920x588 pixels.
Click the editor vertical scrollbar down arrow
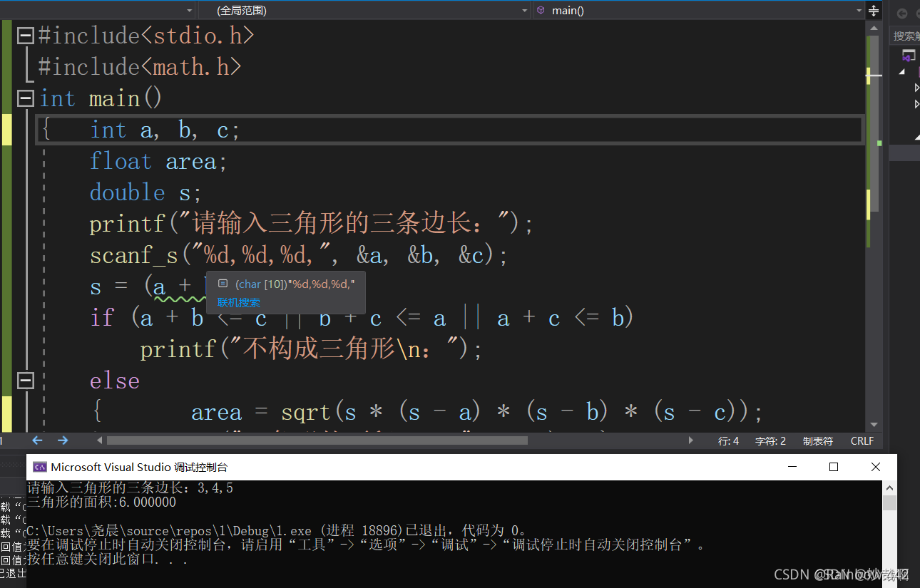(x=873, y=425)
